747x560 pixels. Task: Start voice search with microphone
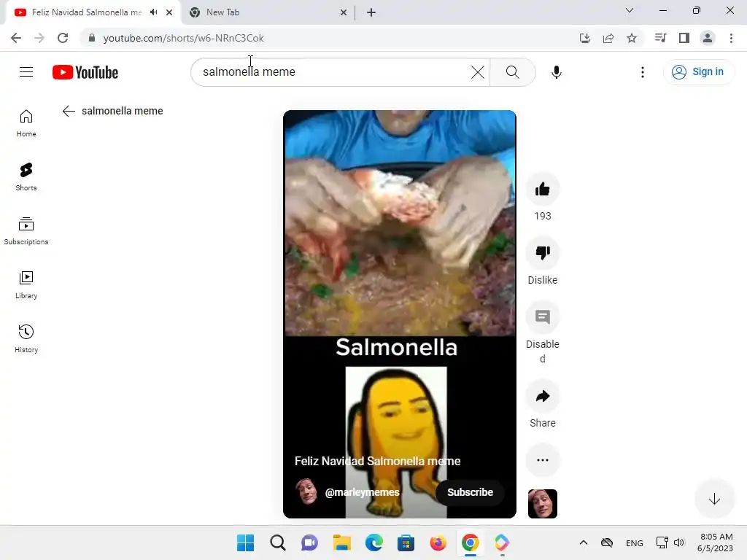pos(556,72)
